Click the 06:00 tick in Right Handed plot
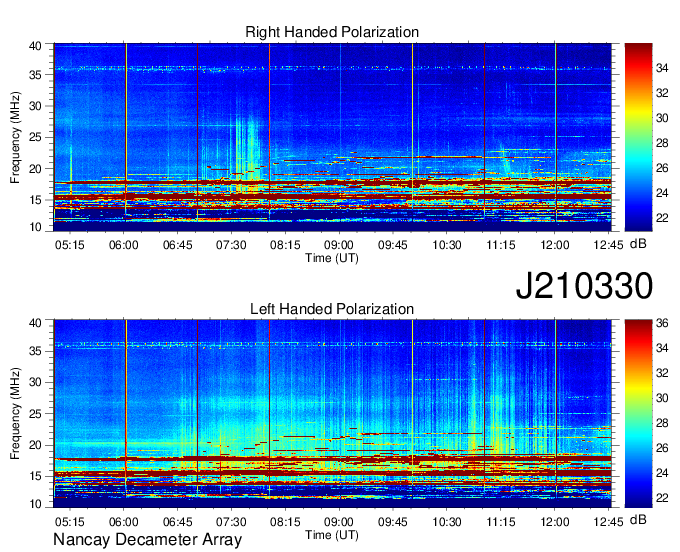 124,245
